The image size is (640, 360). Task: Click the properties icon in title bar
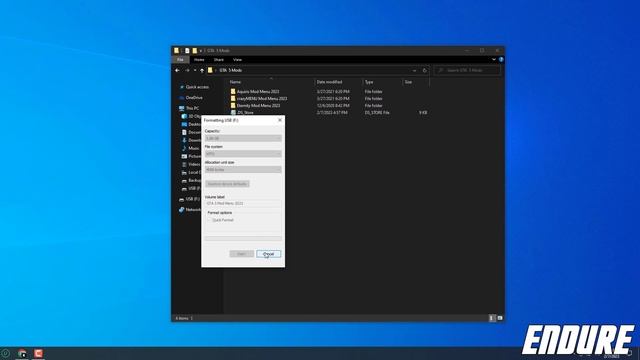tap(187, 51)
